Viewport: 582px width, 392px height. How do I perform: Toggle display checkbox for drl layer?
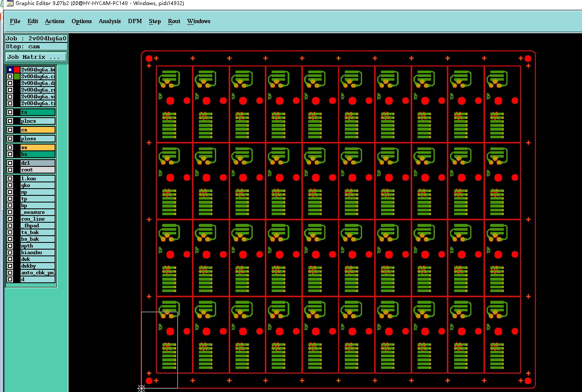pos(10,163)
